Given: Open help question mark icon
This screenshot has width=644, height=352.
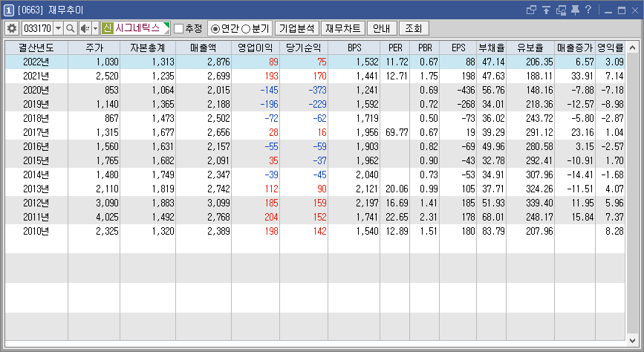Looking at the screenshot, I should tap(588, 10).
